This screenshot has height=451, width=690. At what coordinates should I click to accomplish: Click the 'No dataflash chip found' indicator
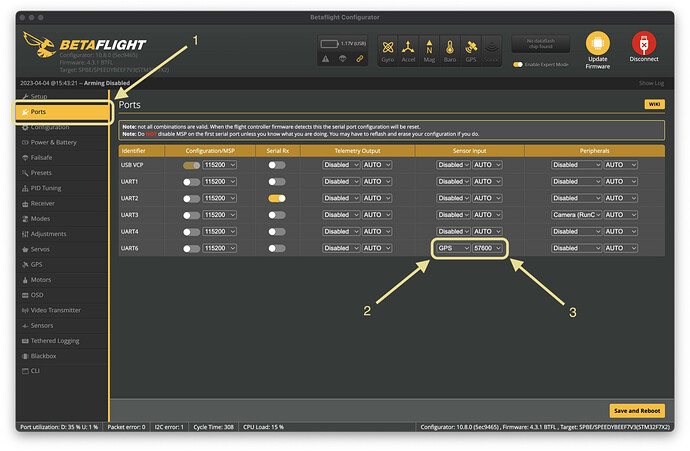[540, 44]
